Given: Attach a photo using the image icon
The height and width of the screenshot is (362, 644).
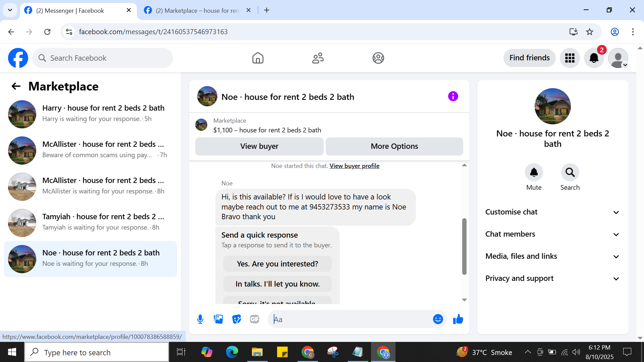Looking at the screenshot, I should point(218,319).
